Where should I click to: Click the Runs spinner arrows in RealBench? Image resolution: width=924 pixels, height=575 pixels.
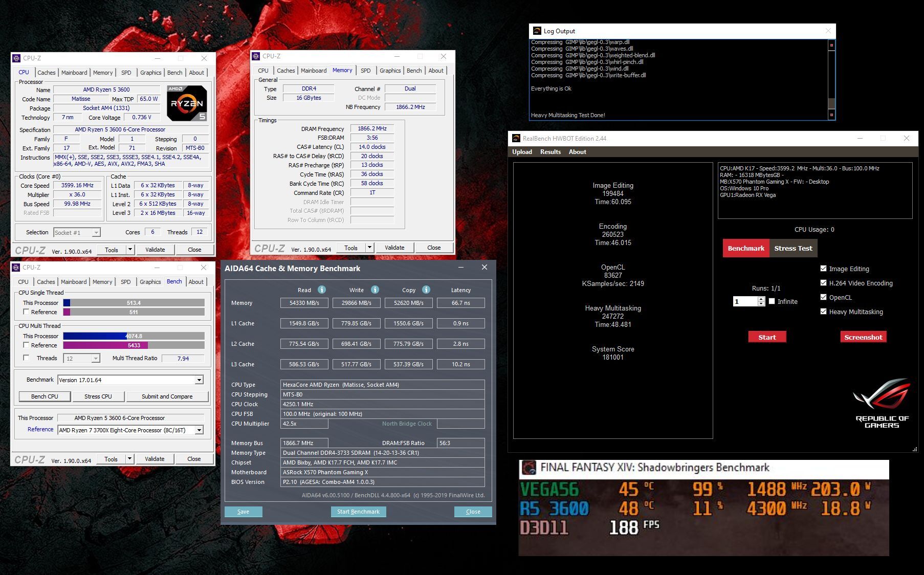click(x=761, y=301)
